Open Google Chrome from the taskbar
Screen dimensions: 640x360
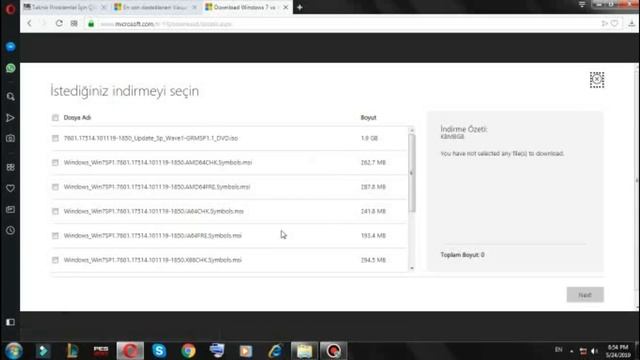pyautogui.click(x=188, y=351)
